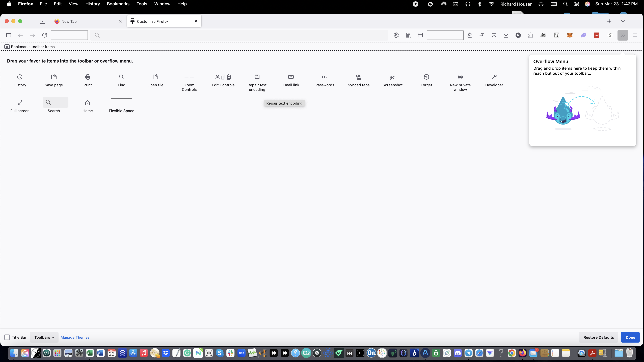This screenshot has width=644, height=362.
Task: Click the Firefox View tab icon
Action: point(42,21)
